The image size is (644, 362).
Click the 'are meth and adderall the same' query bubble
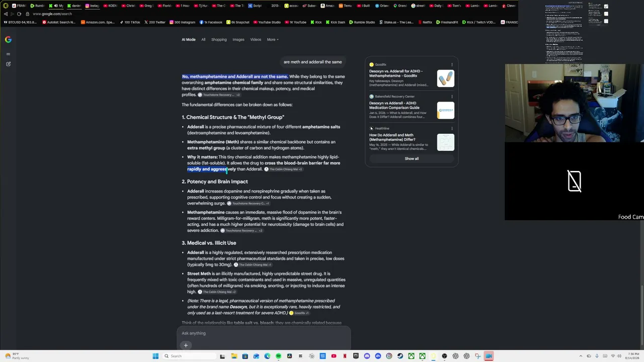pyautogui.click(x=312, y=62)
